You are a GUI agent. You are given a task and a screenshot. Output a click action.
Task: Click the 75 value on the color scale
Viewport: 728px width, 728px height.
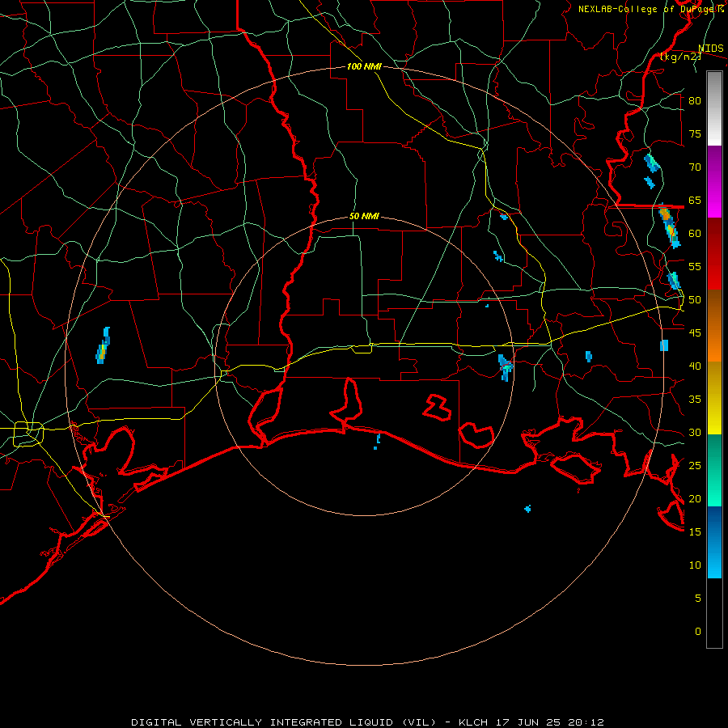click(x=695, y=134)
